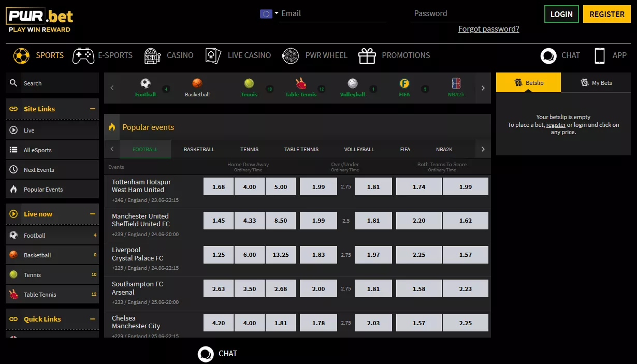Image resolution: width=637 pixels, height=364 pixels.
Task: Collapse the Quick Links section
Action: pos(94,319)
